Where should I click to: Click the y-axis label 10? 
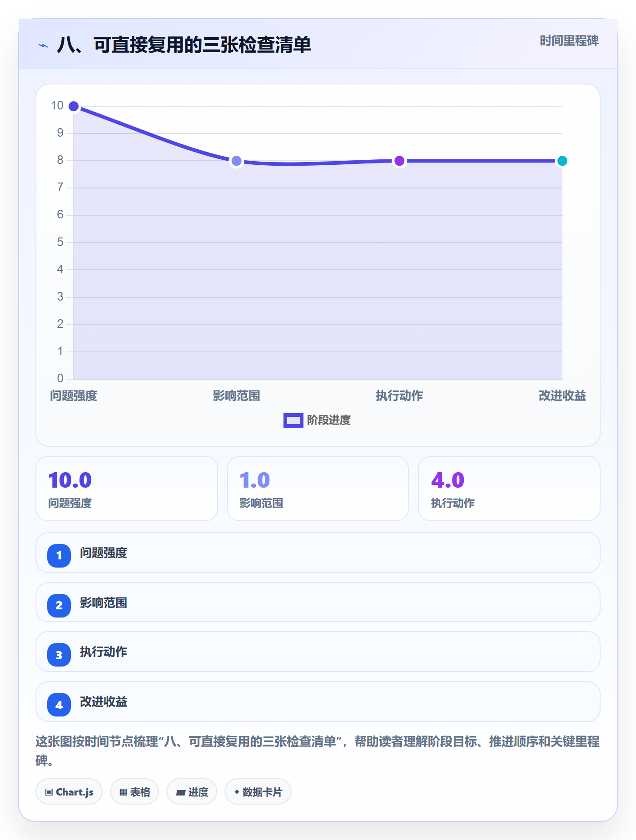(57, 106)
